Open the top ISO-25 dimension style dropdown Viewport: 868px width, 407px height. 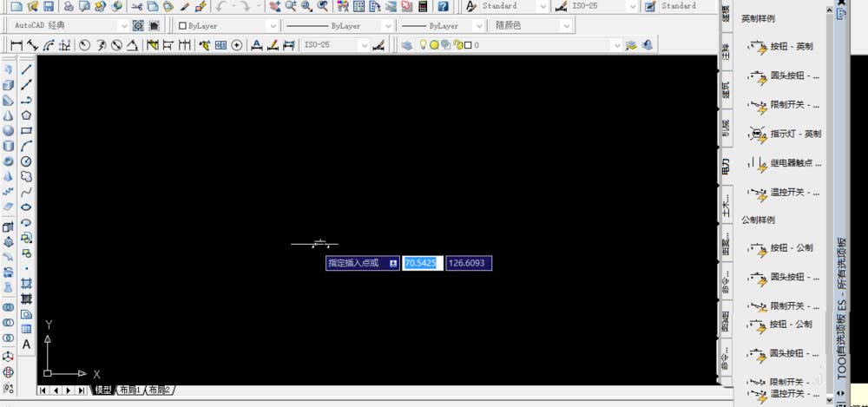point(633,6)
